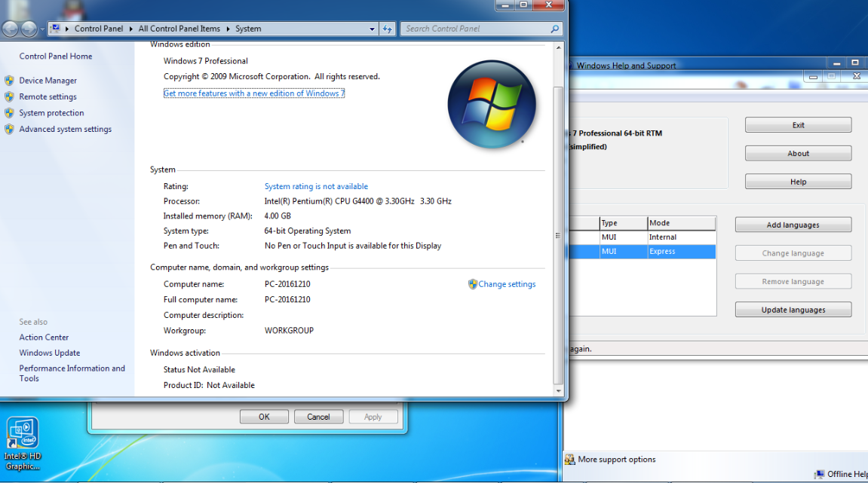Expand Control Panel breadcrumb arrow
This screenshot has height=483, width=868.
131,29
